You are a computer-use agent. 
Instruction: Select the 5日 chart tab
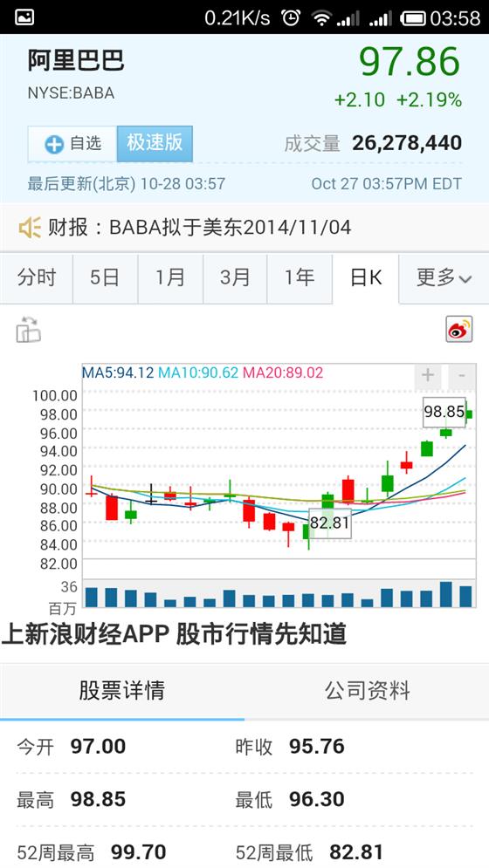click(105, 277)
